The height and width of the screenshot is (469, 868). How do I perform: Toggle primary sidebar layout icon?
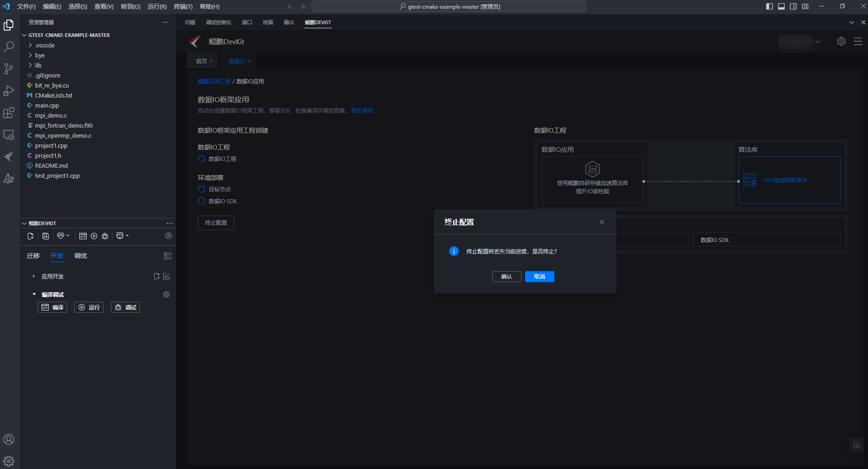pyautogui.click(x=770, y=6)
